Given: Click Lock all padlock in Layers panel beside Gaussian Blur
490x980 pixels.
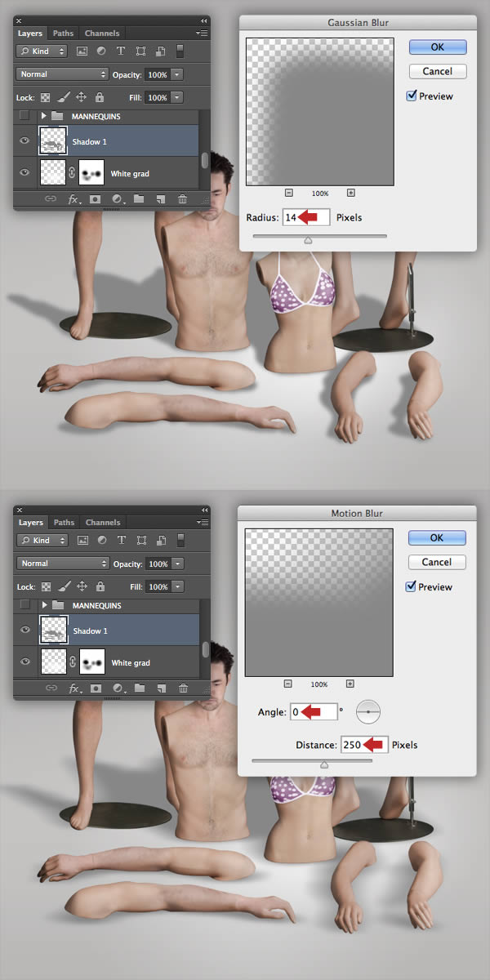Looking at the screenshot, I should [x=99, y=97].
